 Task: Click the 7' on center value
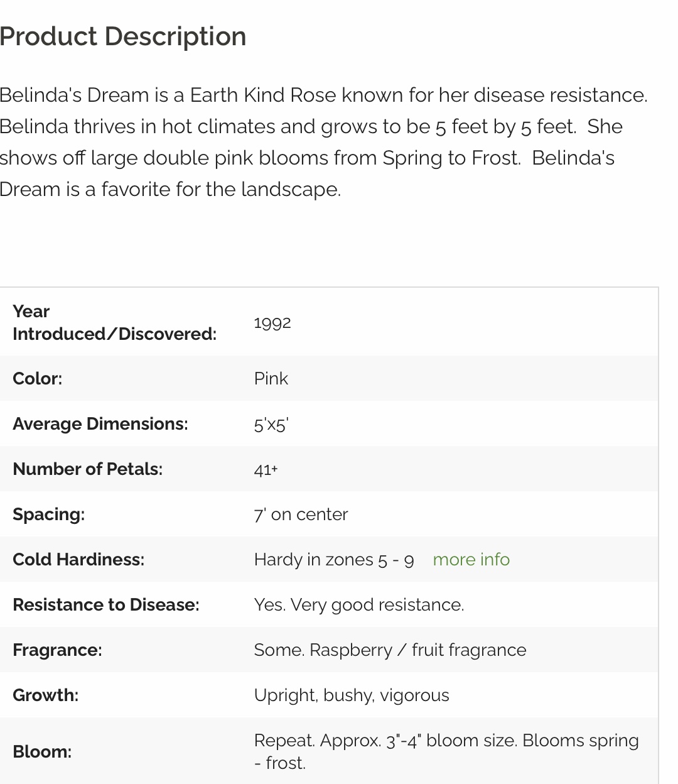point(301,514)
